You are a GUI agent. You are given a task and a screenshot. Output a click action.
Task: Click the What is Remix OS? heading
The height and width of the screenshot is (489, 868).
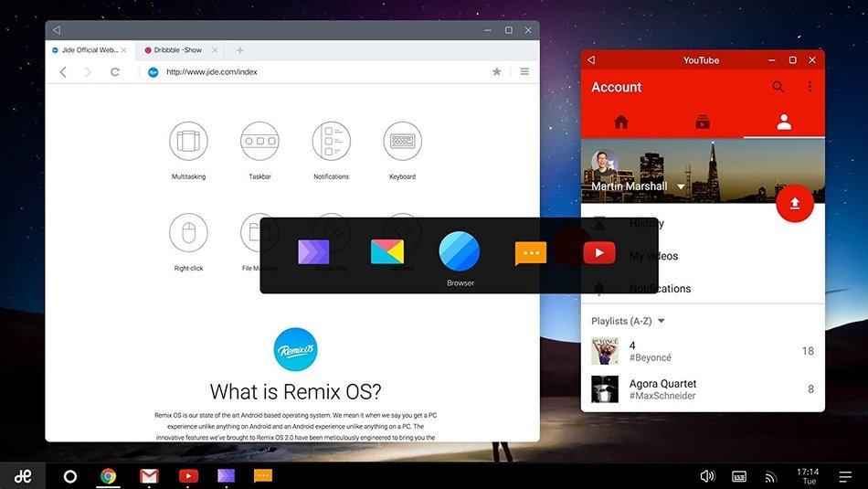pos(296,391)
